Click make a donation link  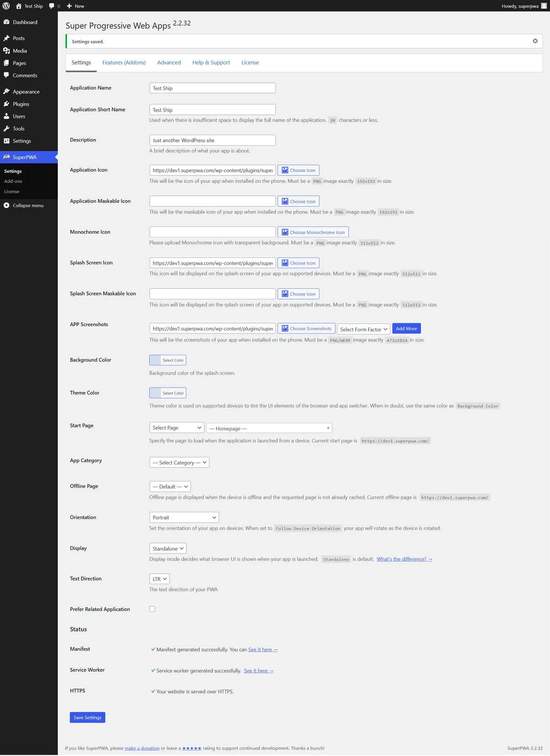pyautogui.click(x=142, y=748)
